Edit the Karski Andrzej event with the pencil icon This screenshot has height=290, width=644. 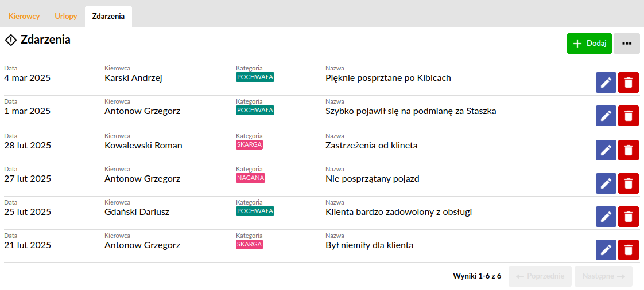(606, 83)
